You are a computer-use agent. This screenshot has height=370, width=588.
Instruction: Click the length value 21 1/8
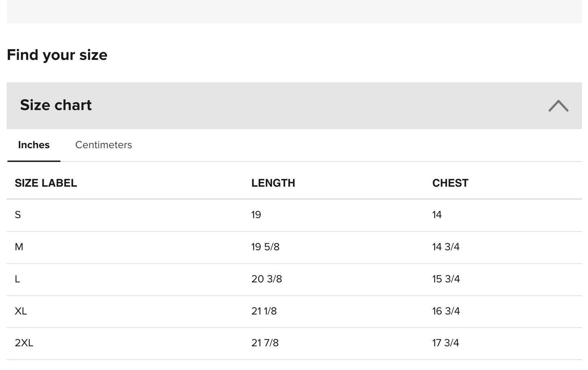point(264,311)
